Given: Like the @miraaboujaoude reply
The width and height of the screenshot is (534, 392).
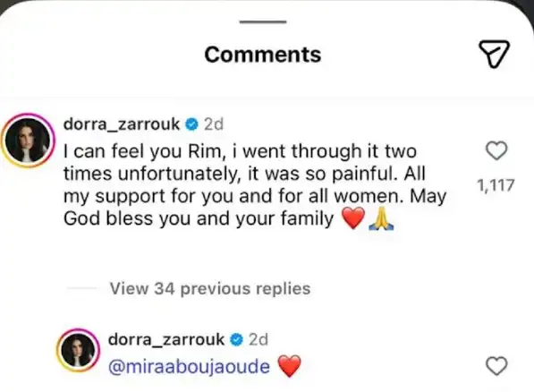Looking at the screenshot, I should (x=496, y=366).
